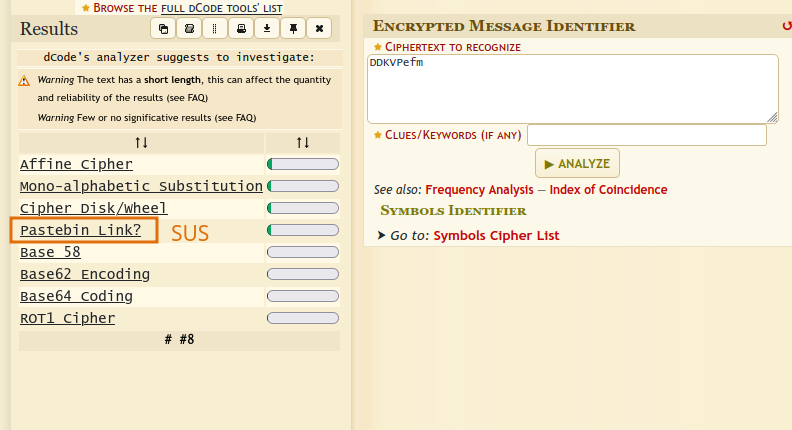Close the Results panel with X
The width and height of the screenshot is (792, 430).
tap(318, 28)
